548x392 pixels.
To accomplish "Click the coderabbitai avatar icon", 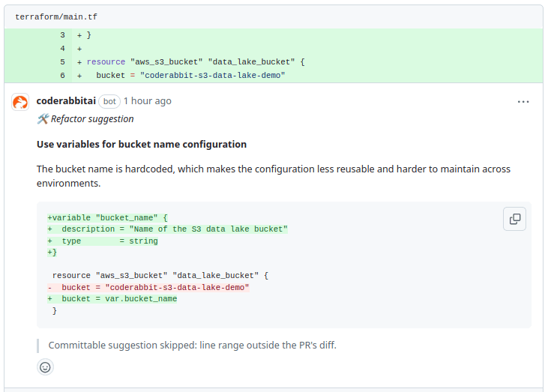I will 20,102.
